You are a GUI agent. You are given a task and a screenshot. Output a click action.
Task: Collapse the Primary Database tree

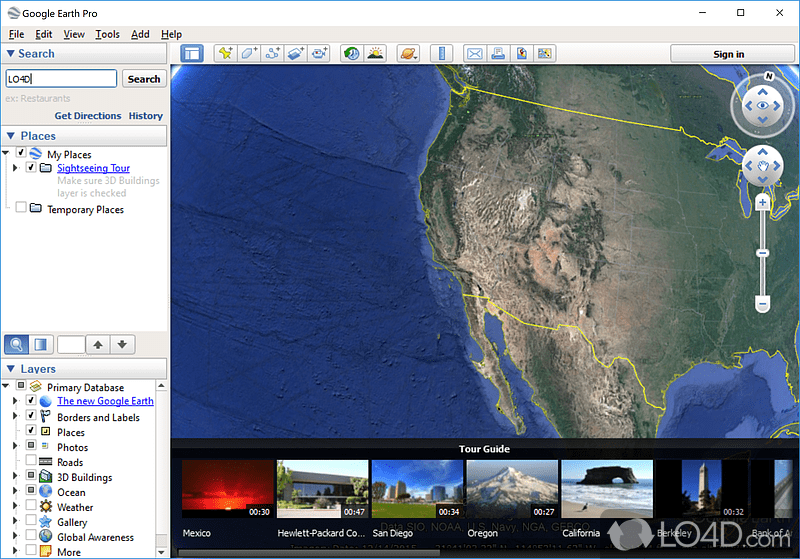pyautogui.click(x=6, y=386)
